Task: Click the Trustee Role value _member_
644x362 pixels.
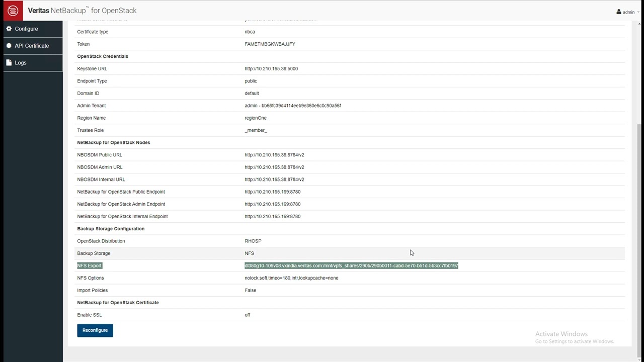Action: pos(256,130)
